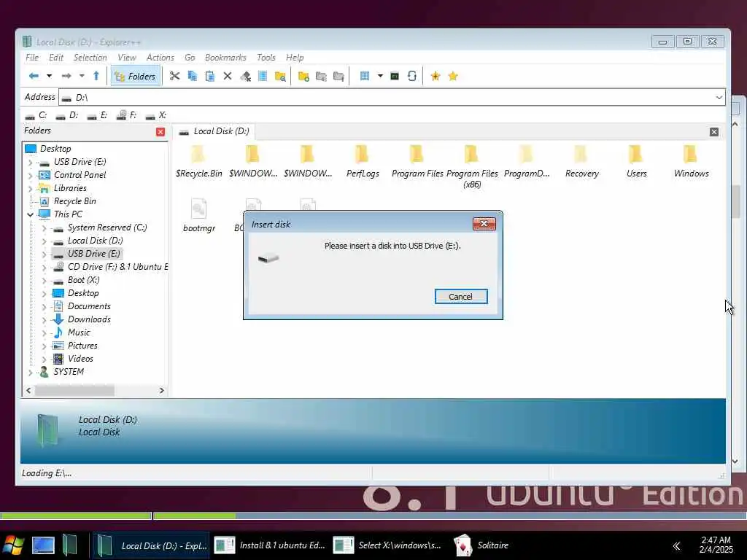
Task: Delete using the X toolbar icon
Action: tap(228, 76)
